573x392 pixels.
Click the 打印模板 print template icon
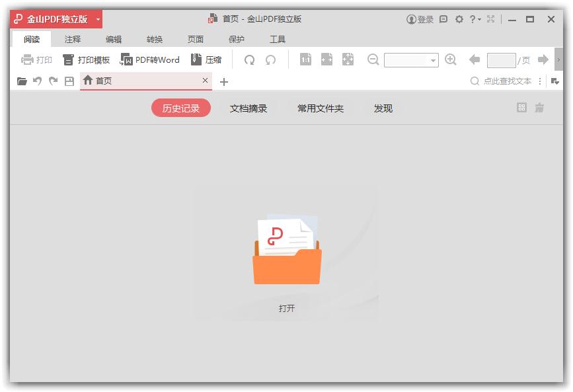click(x=67, y=59)
